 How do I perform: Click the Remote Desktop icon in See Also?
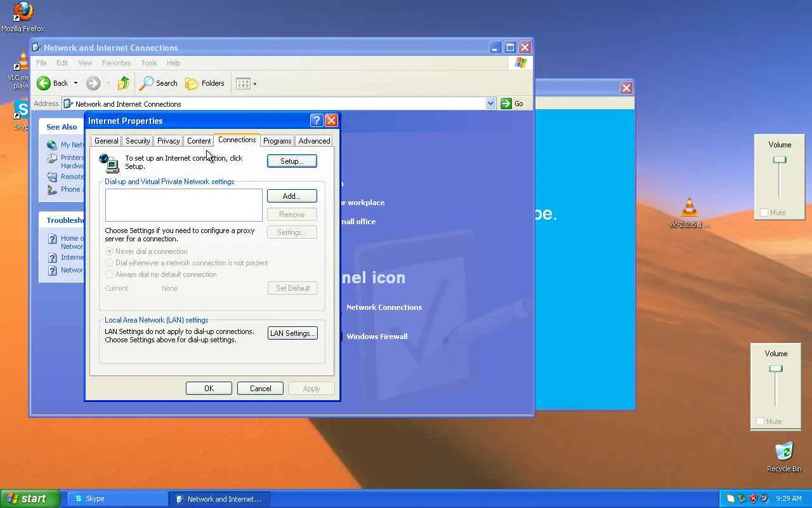[52, 177]
